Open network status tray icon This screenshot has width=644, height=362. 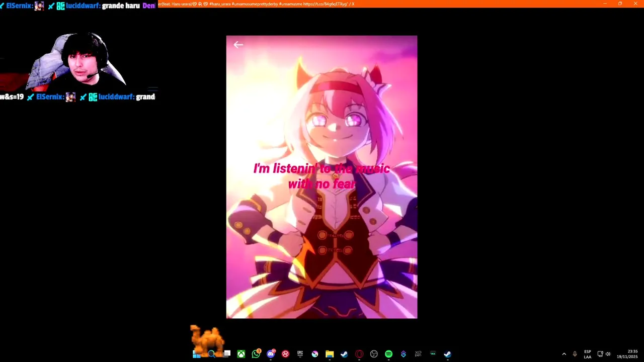point(600,354)
